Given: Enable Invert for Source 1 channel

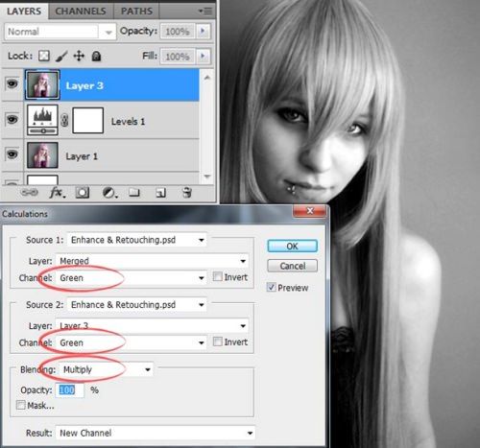Looking at the screenshot, I should [x=218, y=276].
